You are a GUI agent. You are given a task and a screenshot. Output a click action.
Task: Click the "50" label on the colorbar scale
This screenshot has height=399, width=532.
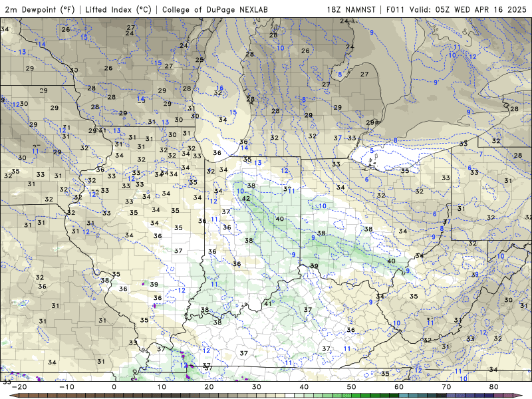[x=352, y=387]
